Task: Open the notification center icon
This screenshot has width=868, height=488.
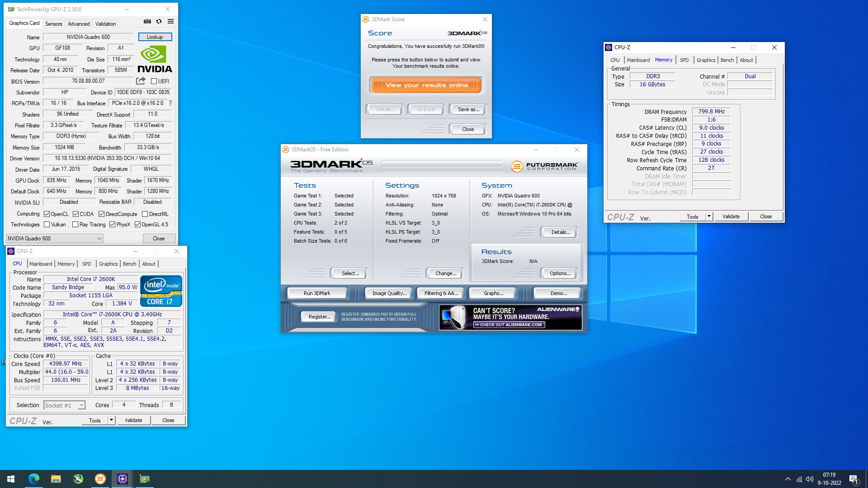Action: 854,479
